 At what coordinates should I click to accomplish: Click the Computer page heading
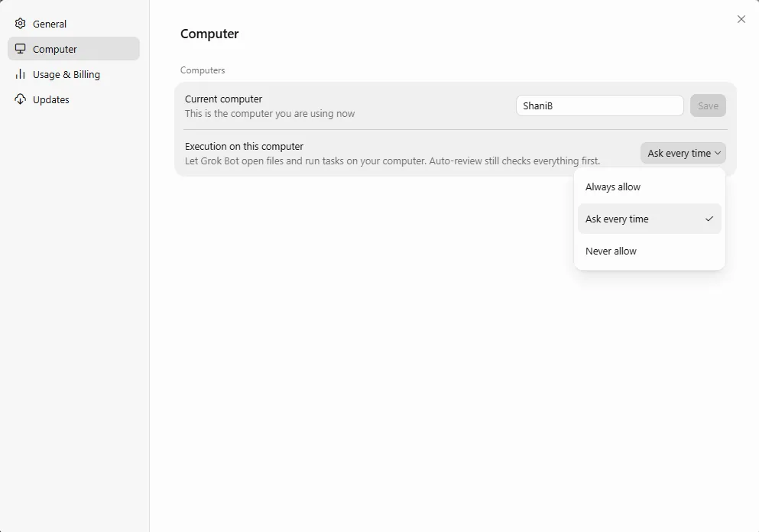tap(209, 34)
